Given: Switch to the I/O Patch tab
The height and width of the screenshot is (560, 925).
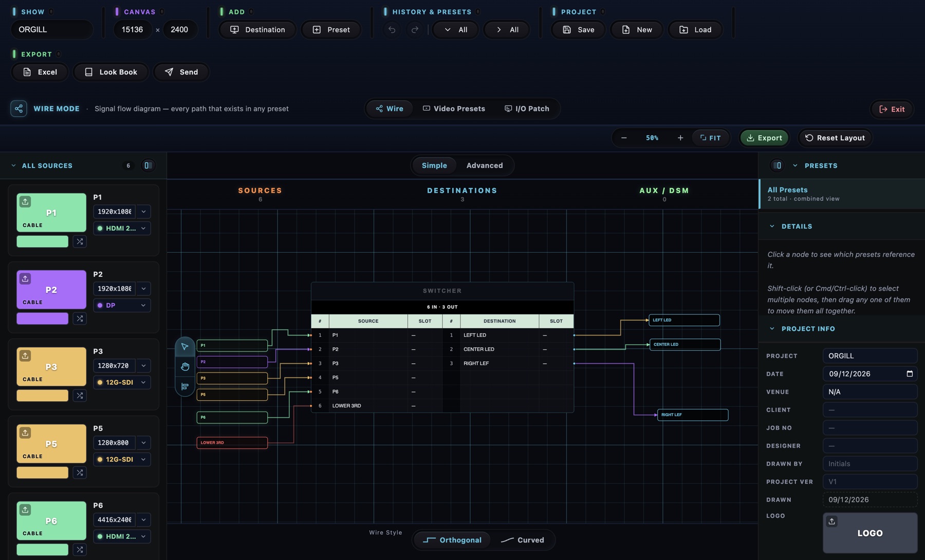Looking at the screenshot, I should point(527,109).
